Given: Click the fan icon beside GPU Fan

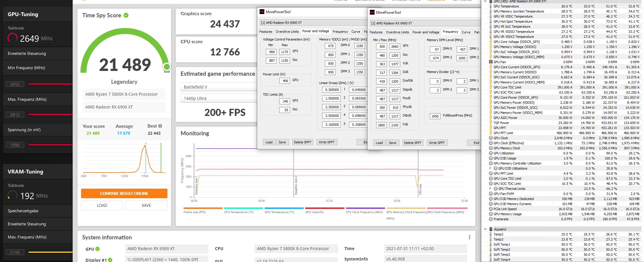Looking at the screenshot, I should (491, 62).
